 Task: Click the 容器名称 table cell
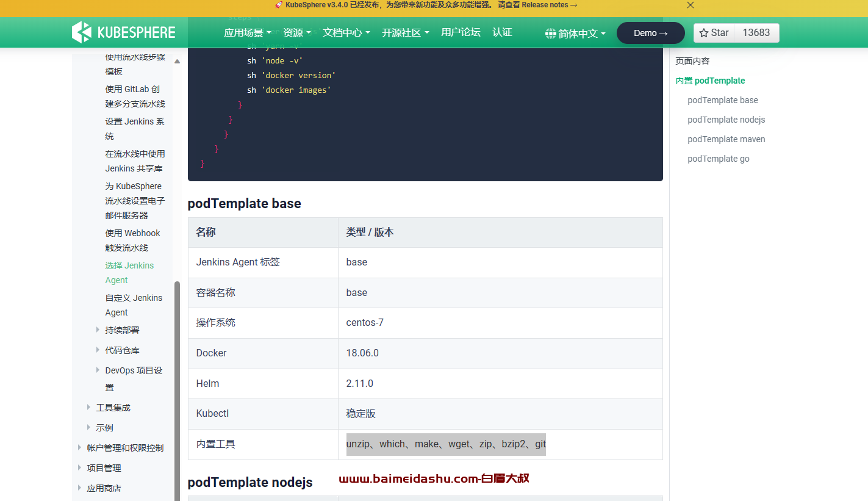[263, 293]
